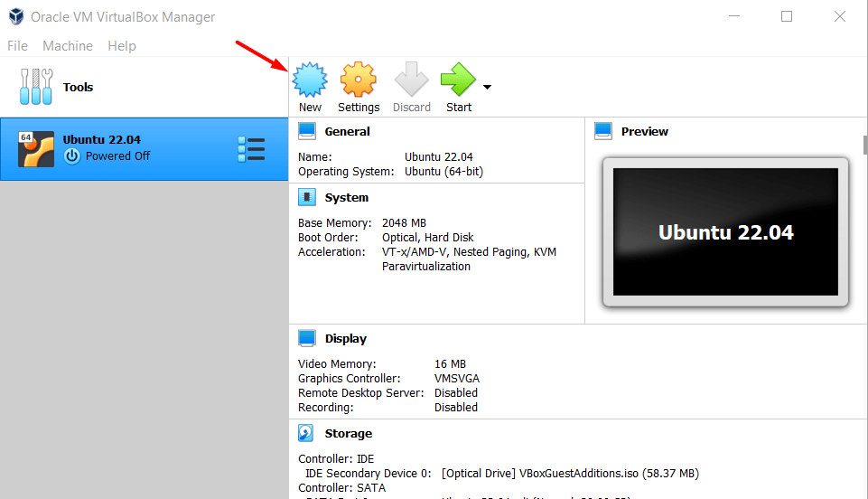Open the Display settings heading link
868x499 pixels.
point(345,338)
